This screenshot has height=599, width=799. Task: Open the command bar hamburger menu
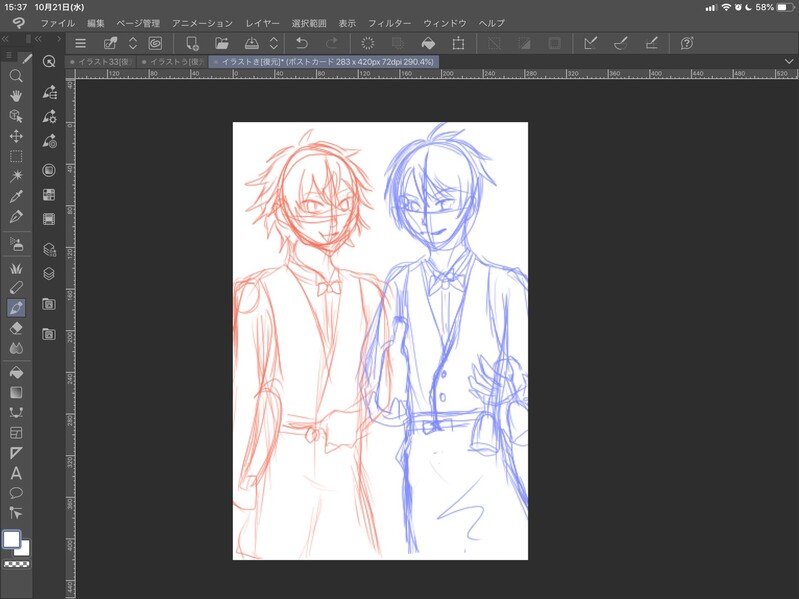pos(81,43)
